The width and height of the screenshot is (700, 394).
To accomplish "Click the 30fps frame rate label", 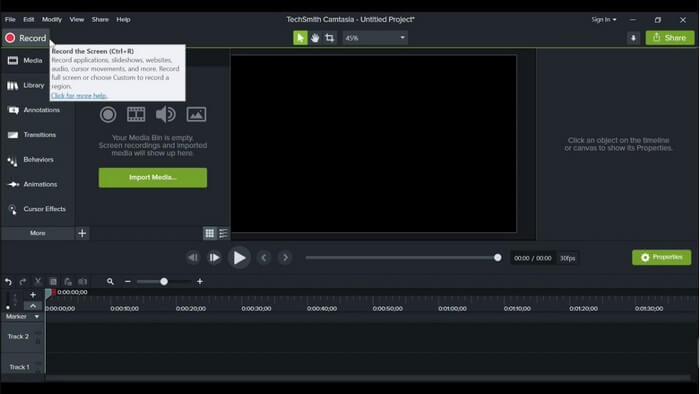I will 567,258.
